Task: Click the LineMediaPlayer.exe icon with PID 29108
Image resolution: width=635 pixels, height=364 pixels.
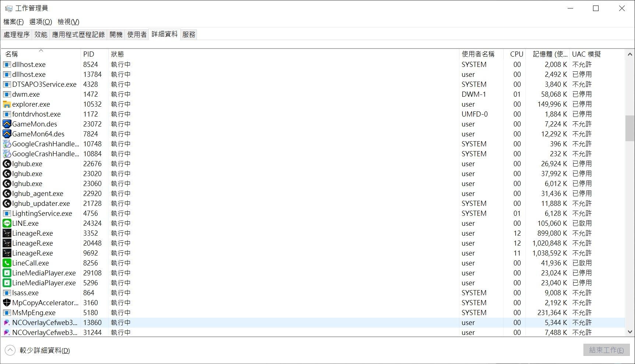Action: (7, 273)
